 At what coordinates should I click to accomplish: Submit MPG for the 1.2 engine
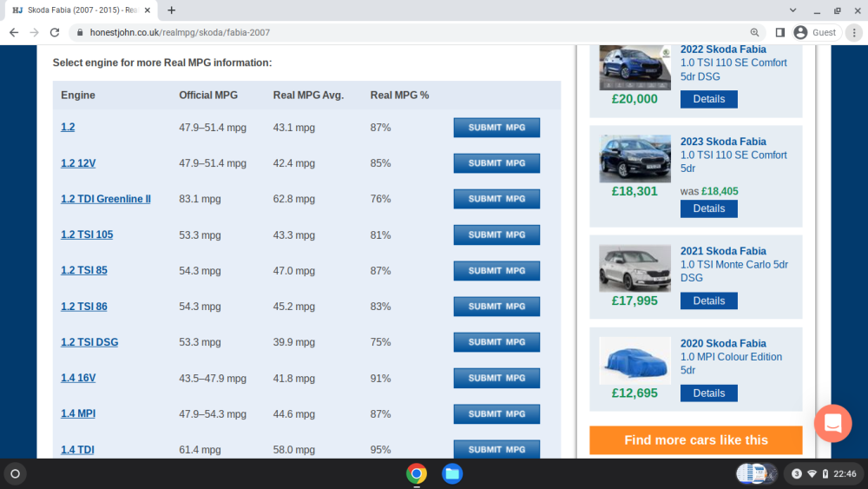[496, 128]
